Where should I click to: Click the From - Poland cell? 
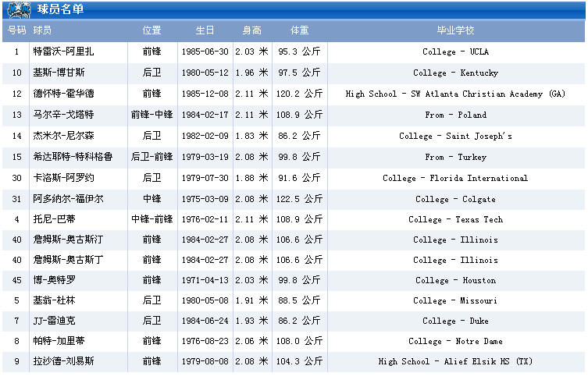click(455, 115)
